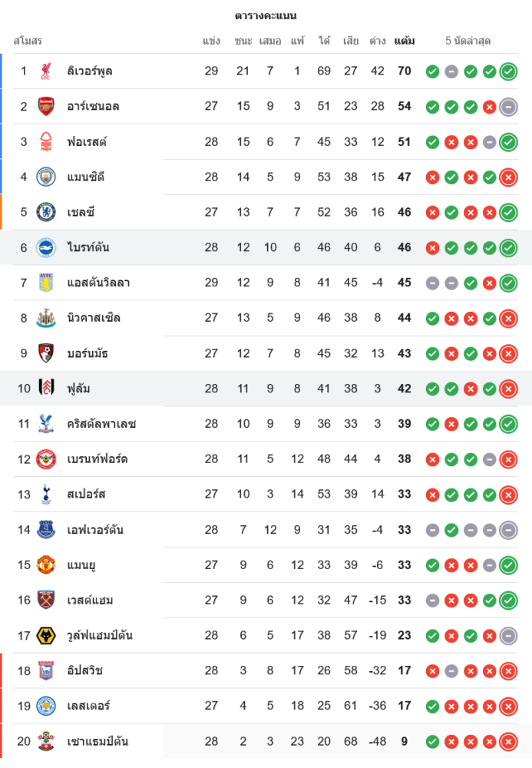Click the Manchester City badge
Screen dimensions: 532x768
46,177
